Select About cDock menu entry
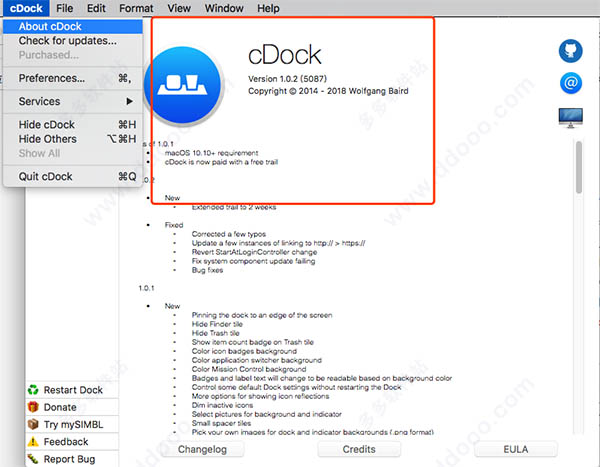Screen dimensions: 600x467 click(73, 26)
